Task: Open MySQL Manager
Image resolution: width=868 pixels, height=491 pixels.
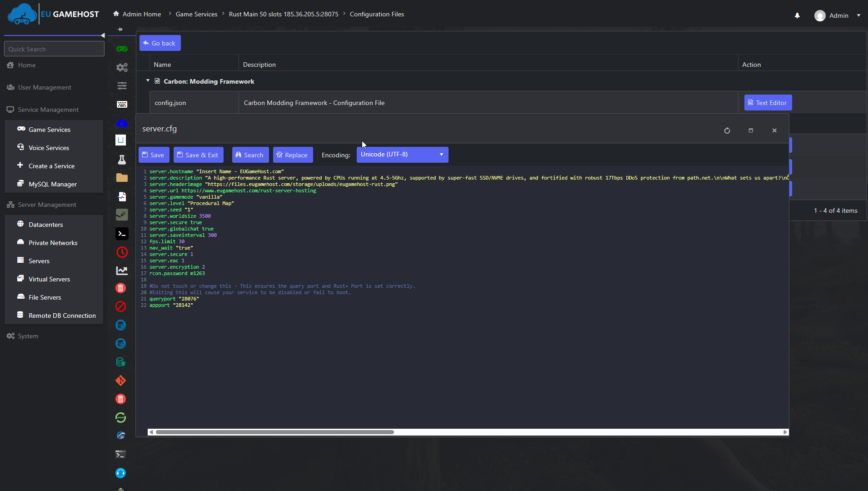Action: click(x=54, y=184)
